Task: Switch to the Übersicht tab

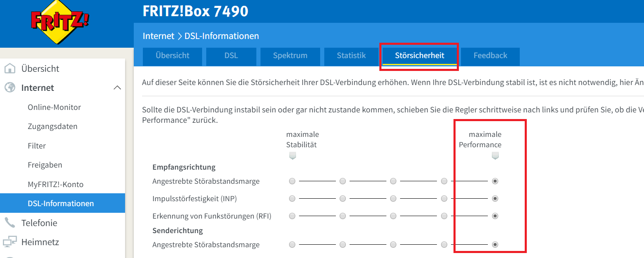Action: tap(172, 57)
